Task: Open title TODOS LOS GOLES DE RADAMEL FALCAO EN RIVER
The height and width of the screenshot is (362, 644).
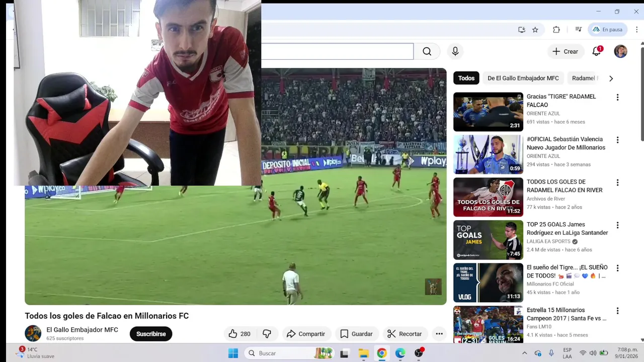Action: [x=565, y=186]
